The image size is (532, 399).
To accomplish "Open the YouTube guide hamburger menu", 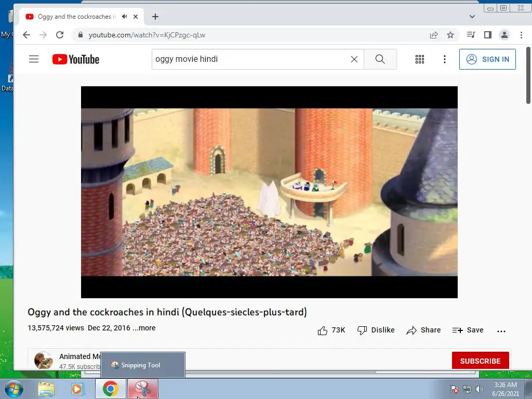I will pyautogui.click(x=34, y=59).
